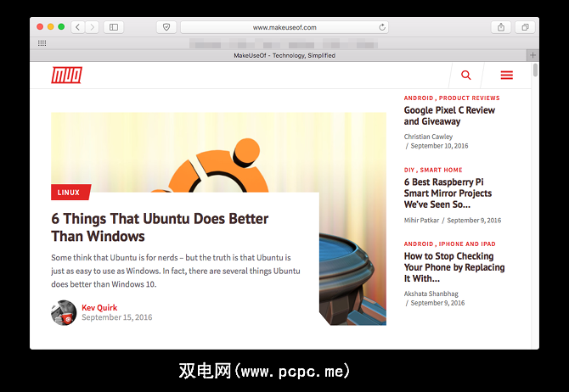Open the hamburger menu icon

point(507,75)
